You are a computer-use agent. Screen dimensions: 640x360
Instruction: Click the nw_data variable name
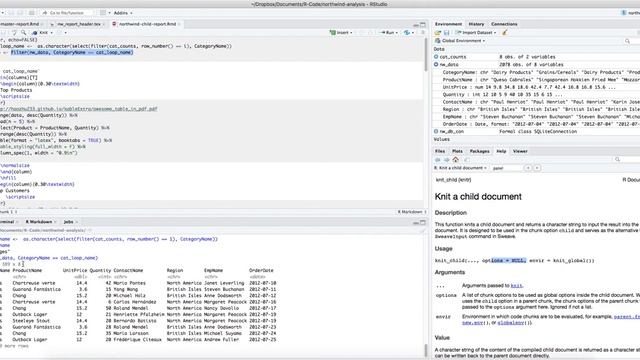pos(449,64)
